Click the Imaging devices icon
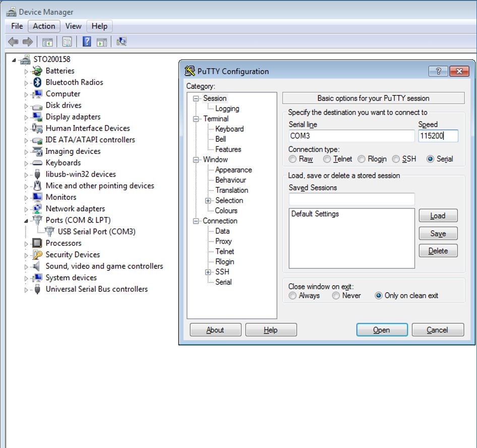477x448 pixels. coord(37,151)
